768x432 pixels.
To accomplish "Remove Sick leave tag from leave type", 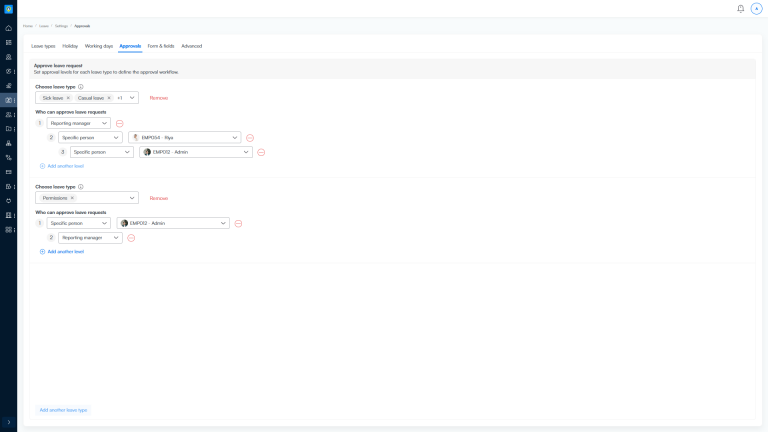I will (68, 98).
